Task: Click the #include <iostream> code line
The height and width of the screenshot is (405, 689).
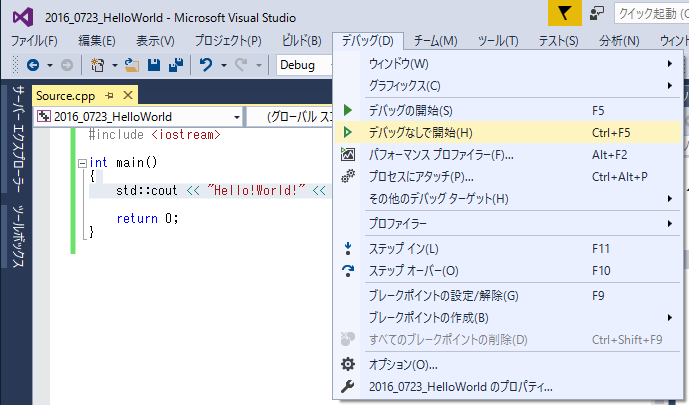Action: [x=154, y=134]
